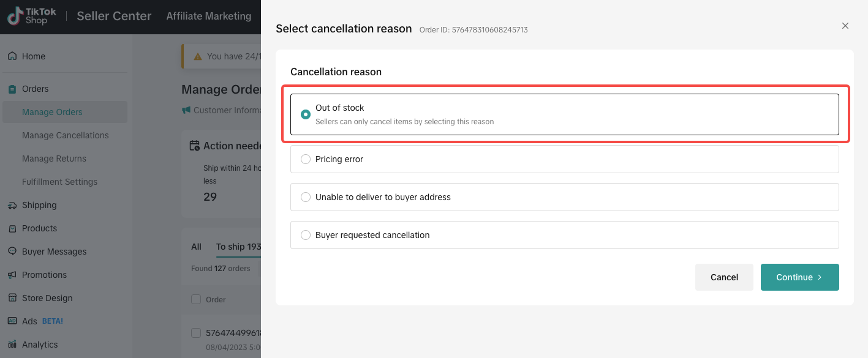
Task: Click the Products bag icon in sidebar
Action: pos(12,229)
